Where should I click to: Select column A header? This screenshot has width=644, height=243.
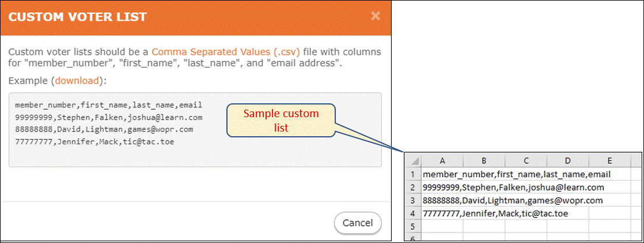442,160
